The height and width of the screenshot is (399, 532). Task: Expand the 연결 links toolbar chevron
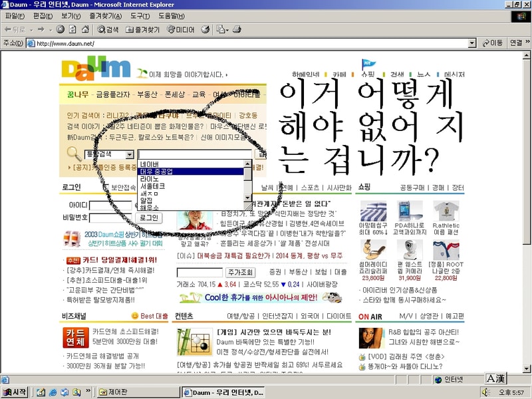527,42
